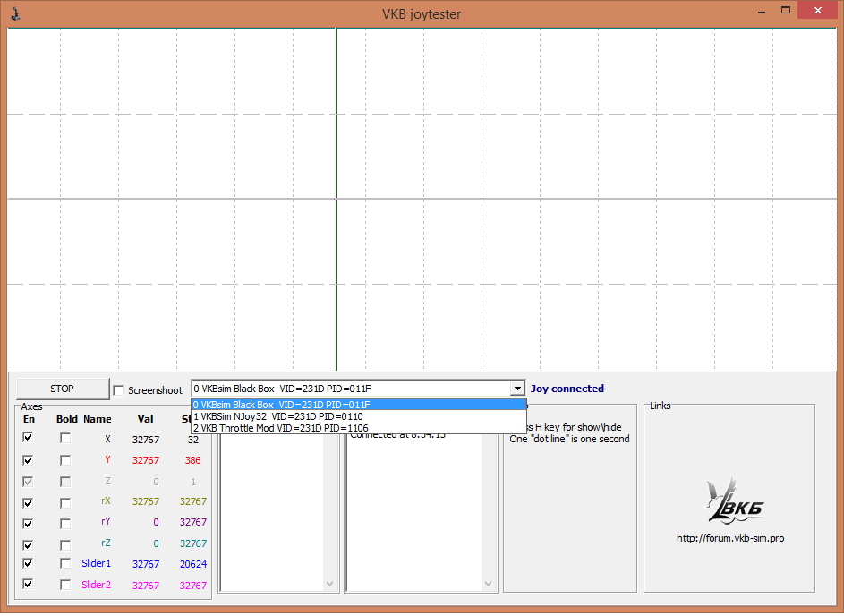Open the forum.vkb-sim.pro link
Screen dimensions: 844x616
click(x=729, y=538)
